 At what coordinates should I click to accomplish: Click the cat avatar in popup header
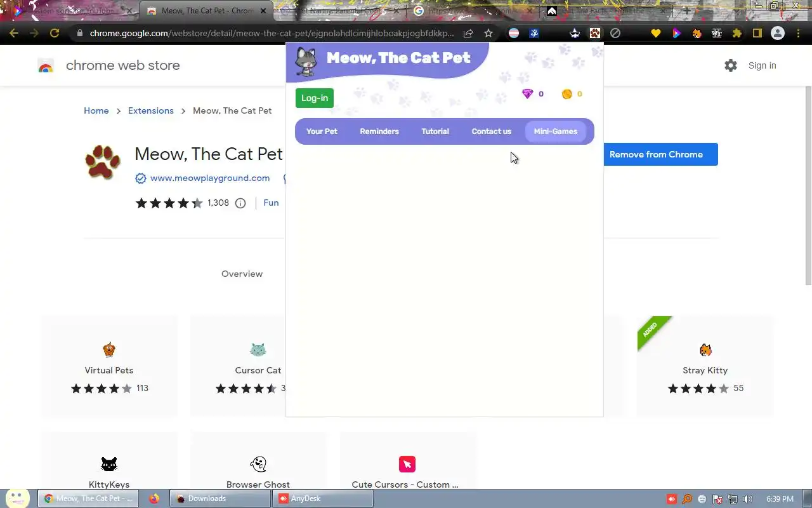pos(306,61)
